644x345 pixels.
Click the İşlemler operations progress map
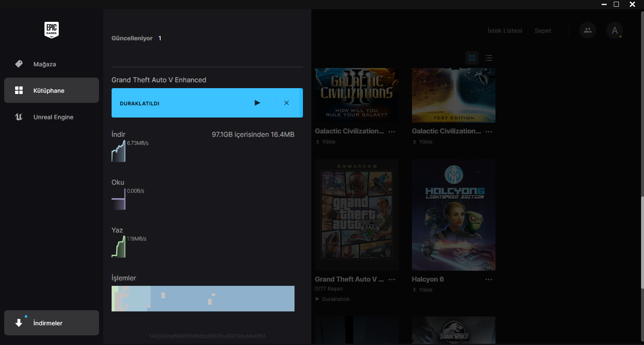203,298
